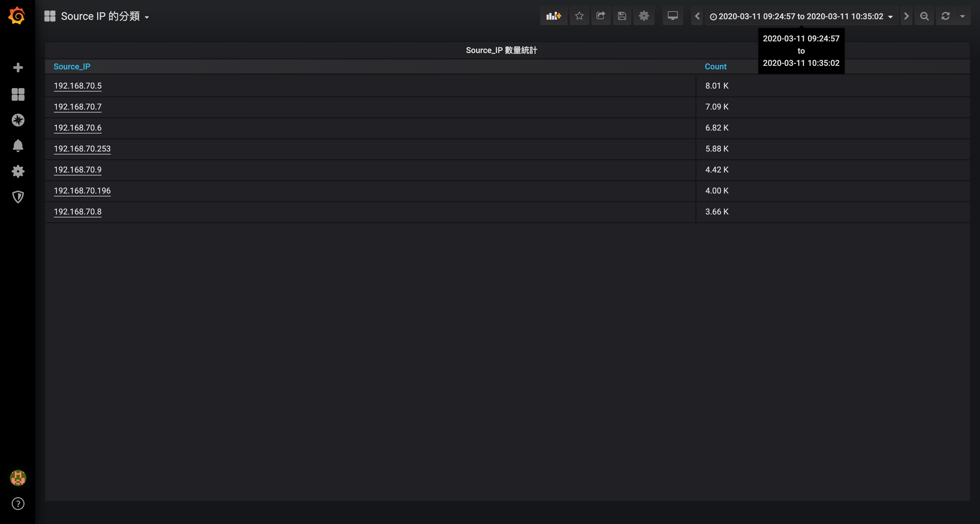Open link 192.168.70.6

pyautogui.click(x=78, y=128)
